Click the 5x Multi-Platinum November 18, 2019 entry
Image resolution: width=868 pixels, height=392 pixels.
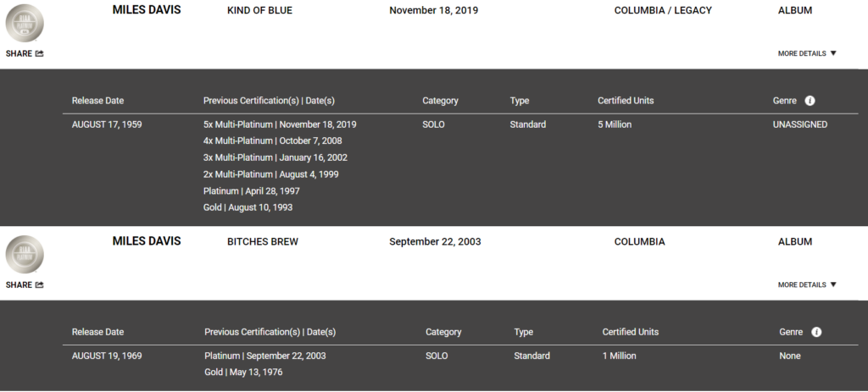click(x=280, y=124)
